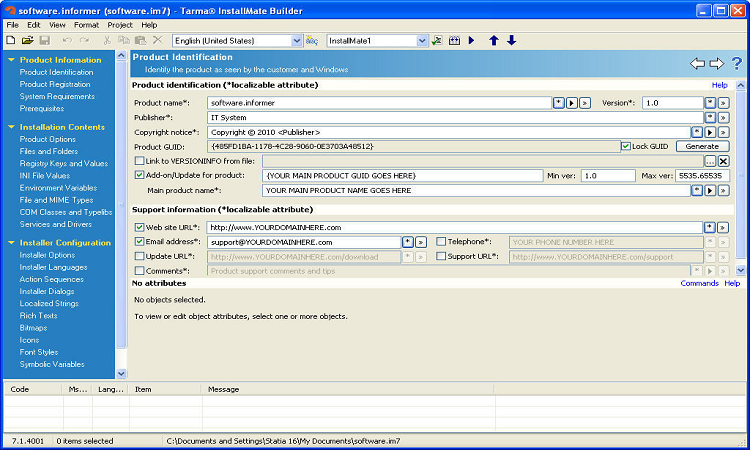The width and height of the screenshot is (750, 450).
Task: Collapse the Installation Contents section
Action: click(x=11, y=127)
